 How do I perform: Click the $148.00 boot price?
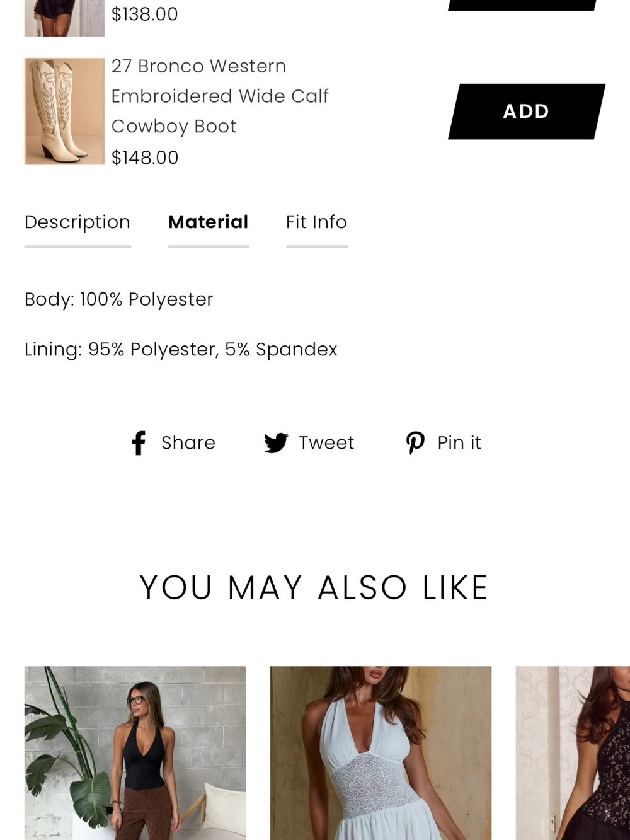pyautogui.click(x=145, y=158)
